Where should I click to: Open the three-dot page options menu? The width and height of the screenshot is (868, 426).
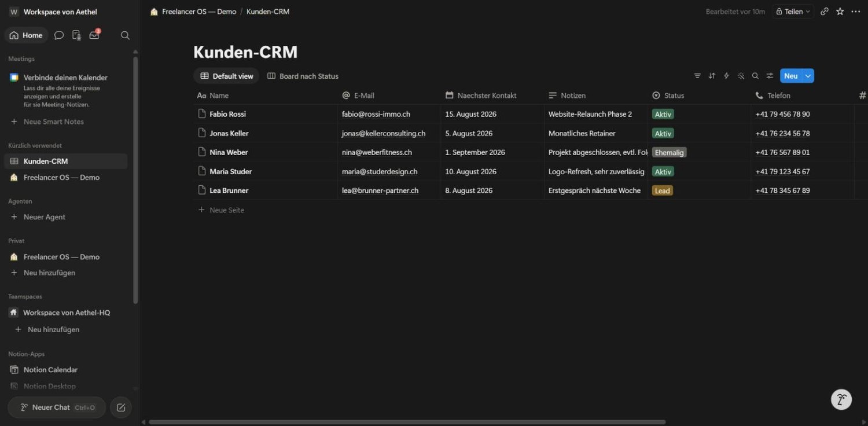tap(856, 12)
